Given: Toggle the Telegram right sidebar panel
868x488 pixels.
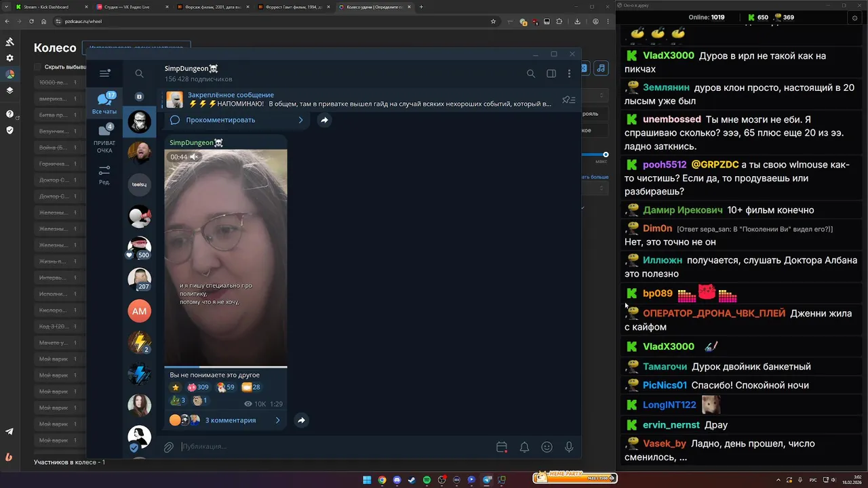Looking at the screenshot, I should pyautogui.click(x=551, y=73).
